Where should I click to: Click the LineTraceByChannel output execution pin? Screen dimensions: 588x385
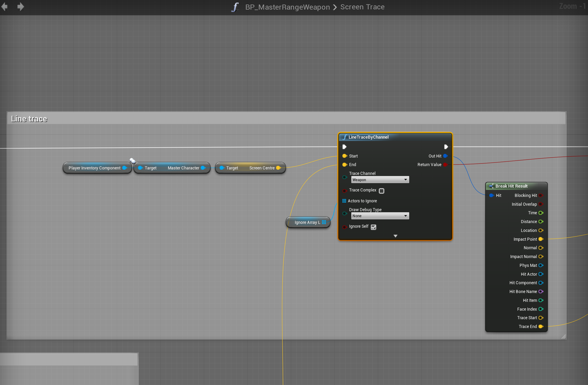[446, 147]
